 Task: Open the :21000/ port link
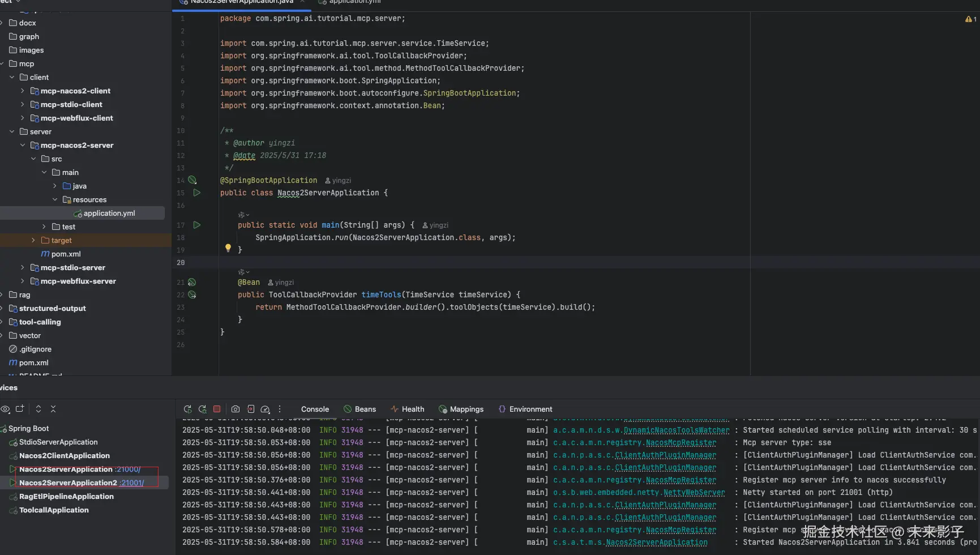[129, 469]
